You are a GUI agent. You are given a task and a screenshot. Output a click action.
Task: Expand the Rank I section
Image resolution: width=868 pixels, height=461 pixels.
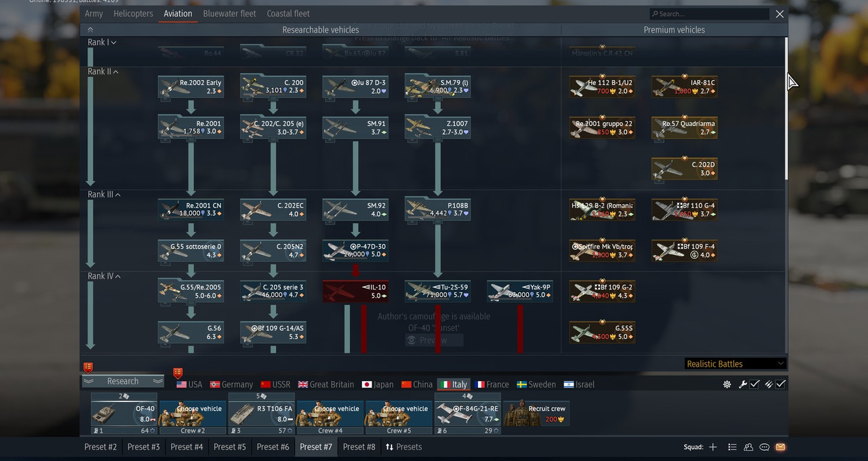tap(102, 42)
